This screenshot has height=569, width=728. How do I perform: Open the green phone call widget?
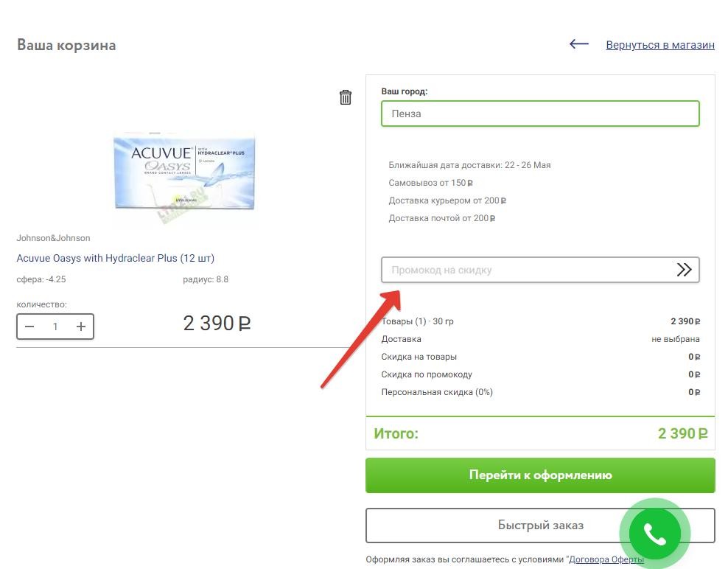coord(654,534)
